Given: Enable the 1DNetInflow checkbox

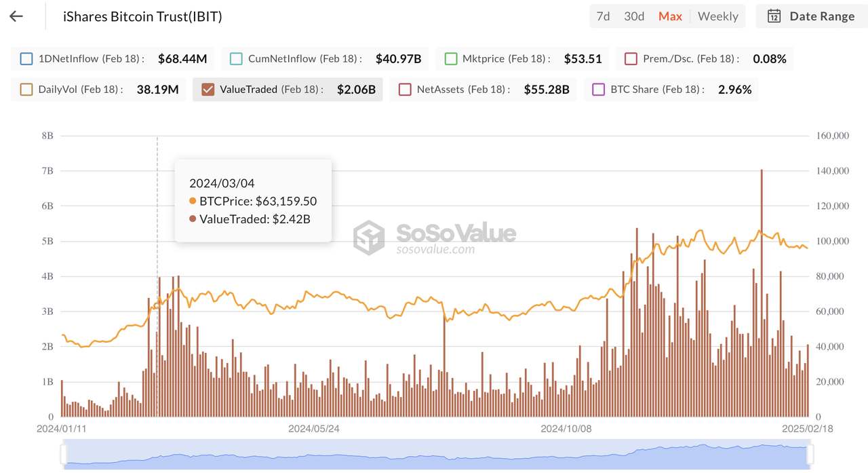Looking at the screenshot, I should point(26,59).
